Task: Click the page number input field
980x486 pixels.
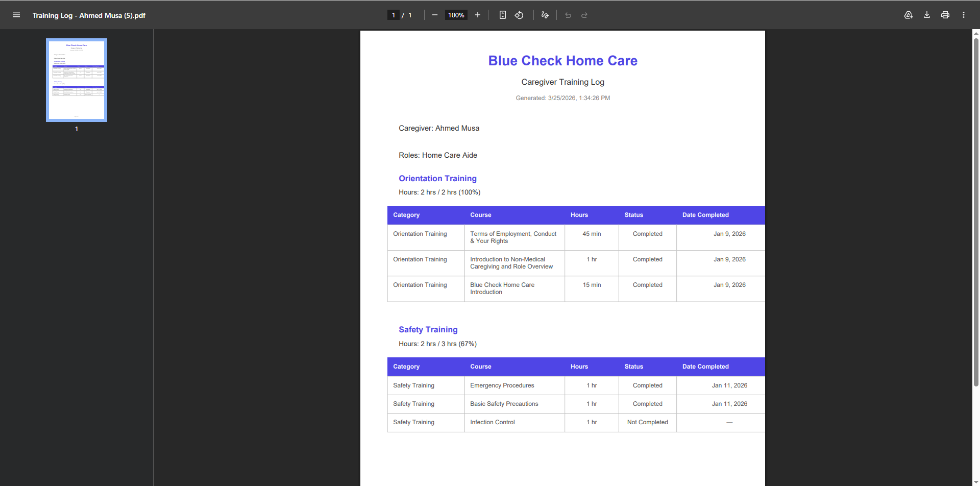Action: (394, 15)
